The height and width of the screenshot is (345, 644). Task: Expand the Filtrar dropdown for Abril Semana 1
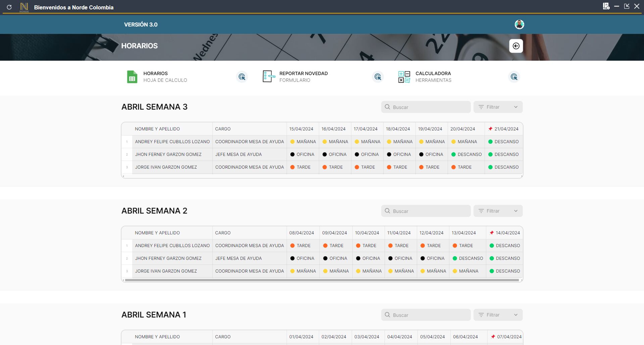coord(498,315)
